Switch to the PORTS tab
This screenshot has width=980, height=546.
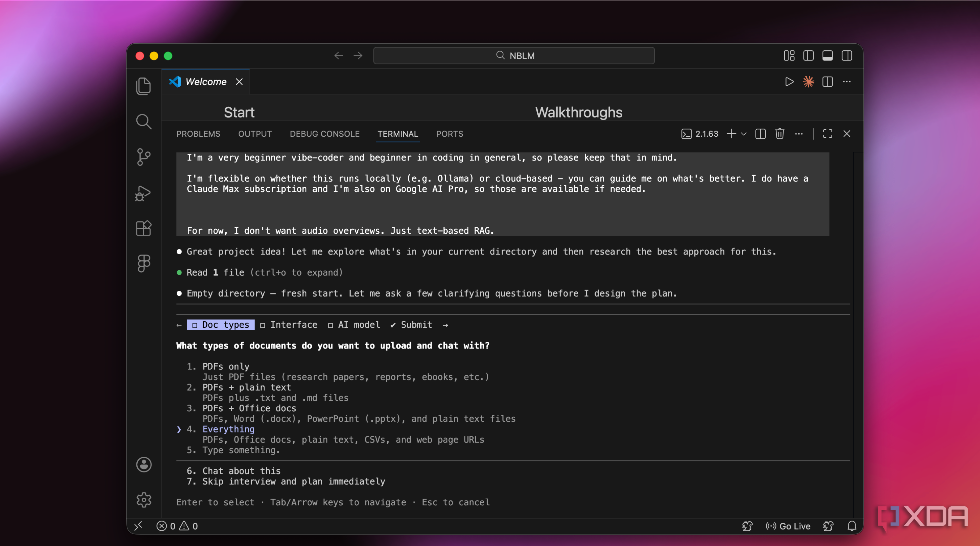coord(449,134)
